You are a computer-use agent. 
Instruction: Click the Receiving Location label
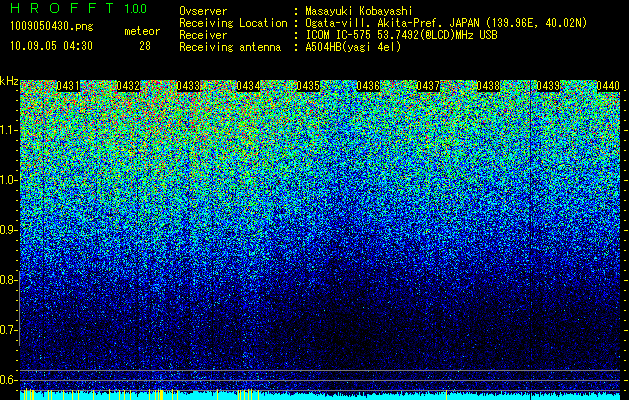pos(233,23)
